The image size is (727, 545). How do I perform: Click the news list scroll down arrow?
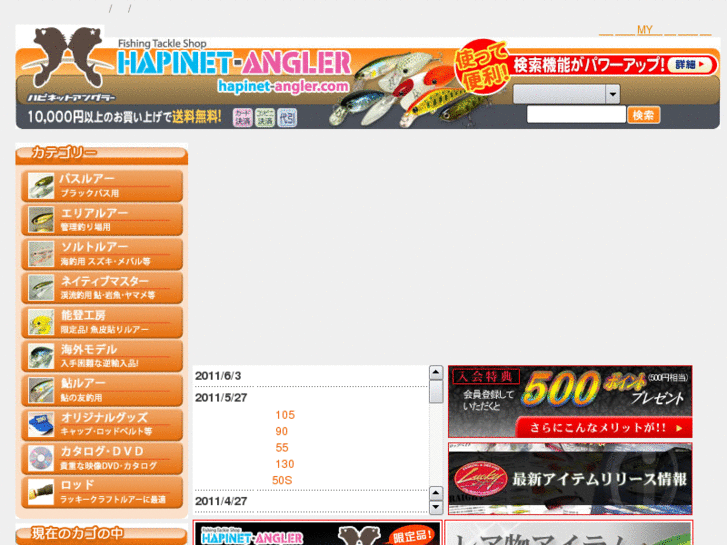coord(436,507)
